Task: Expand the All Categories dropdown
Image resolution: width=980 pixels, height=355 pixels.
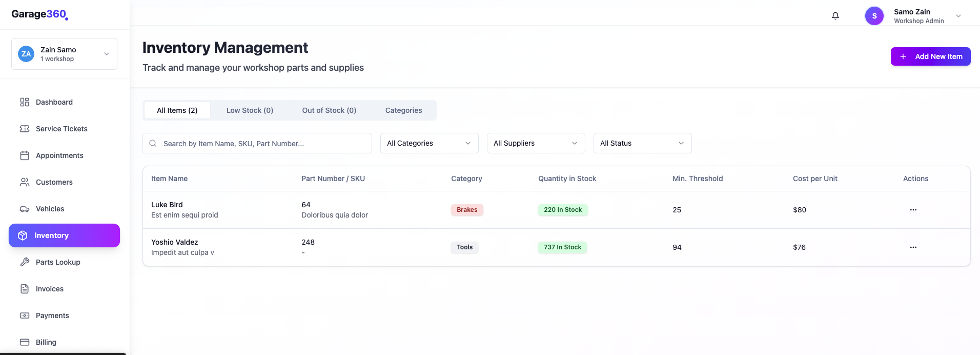Action: (429, 143)
